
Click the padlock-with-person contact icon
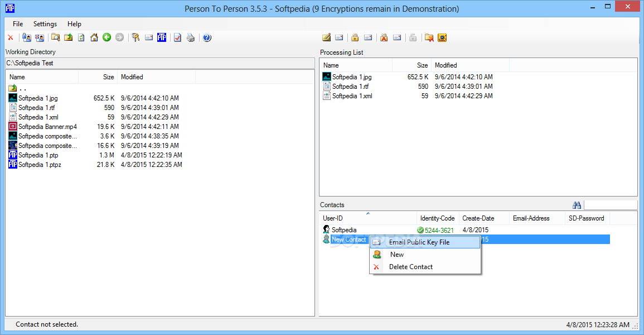click(27, 37)
